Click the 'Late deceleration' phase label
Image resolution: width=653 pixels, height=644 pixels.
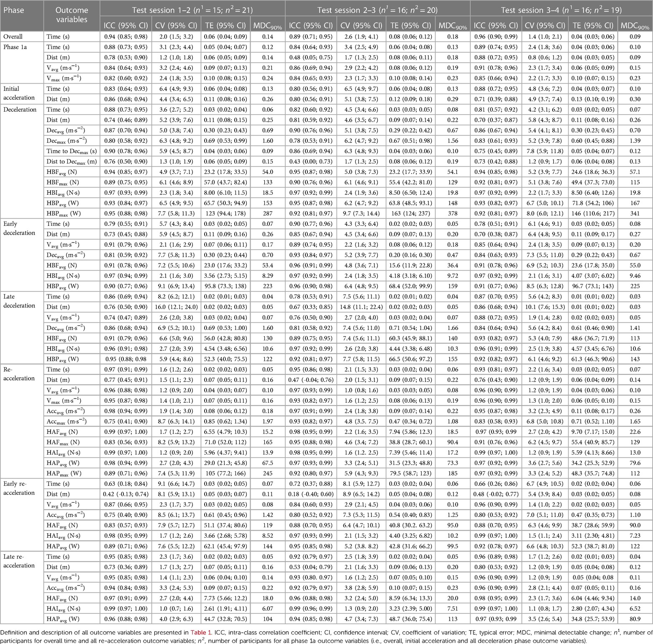[19, 301]
